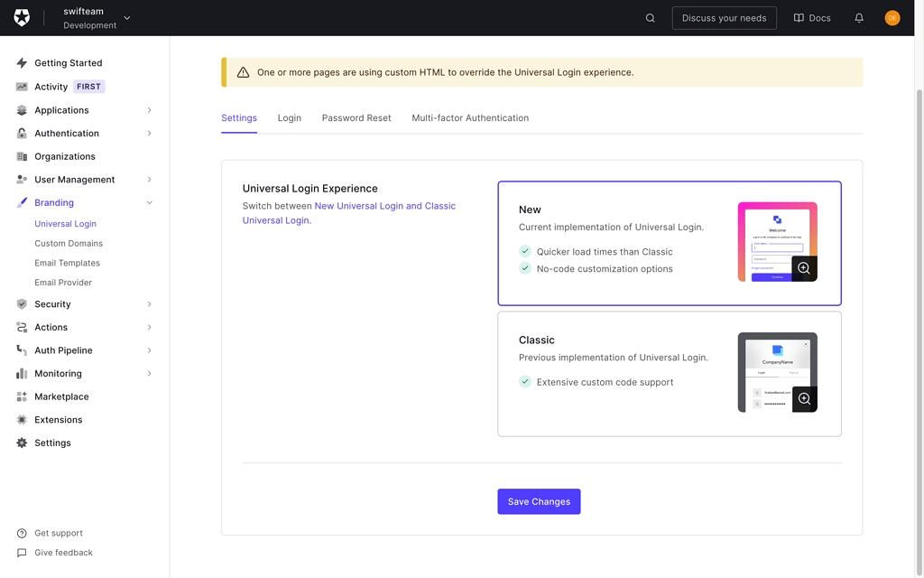Click the Quicker load times checkmark
The image size is (924, 578).
524,252
